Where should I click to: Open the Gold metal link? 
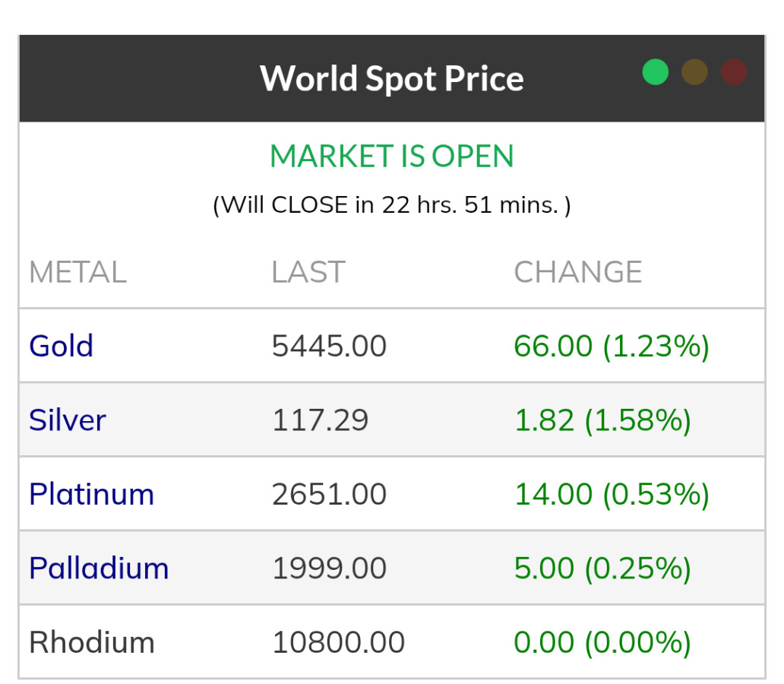click(x=61, y=346)
